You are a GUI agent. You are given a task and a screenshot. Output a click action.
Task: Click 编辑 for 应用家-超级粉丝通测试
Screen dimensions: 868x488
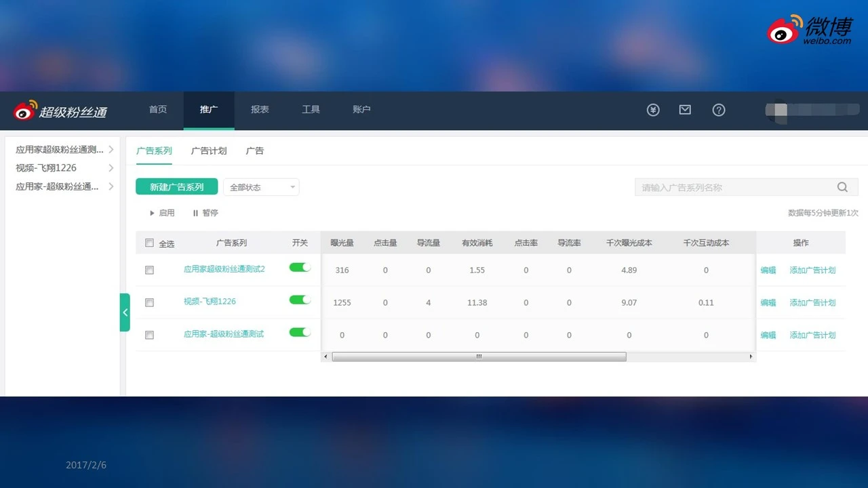point(768,335)
